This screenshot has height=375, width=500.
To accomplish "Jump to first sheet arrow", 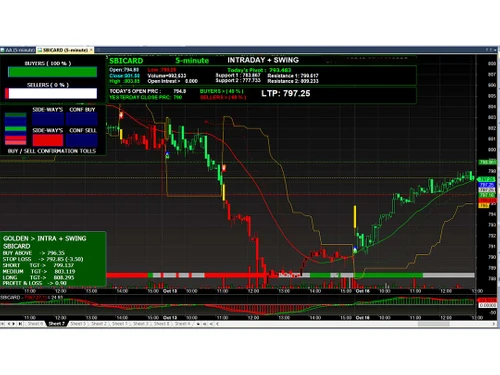I will click(3, 324).
